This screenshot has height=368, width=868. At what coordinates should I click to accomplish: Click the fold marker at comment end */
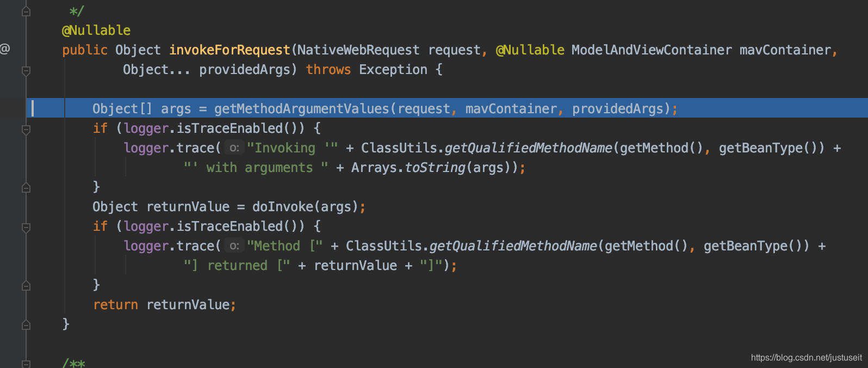(x=26, y=11)
